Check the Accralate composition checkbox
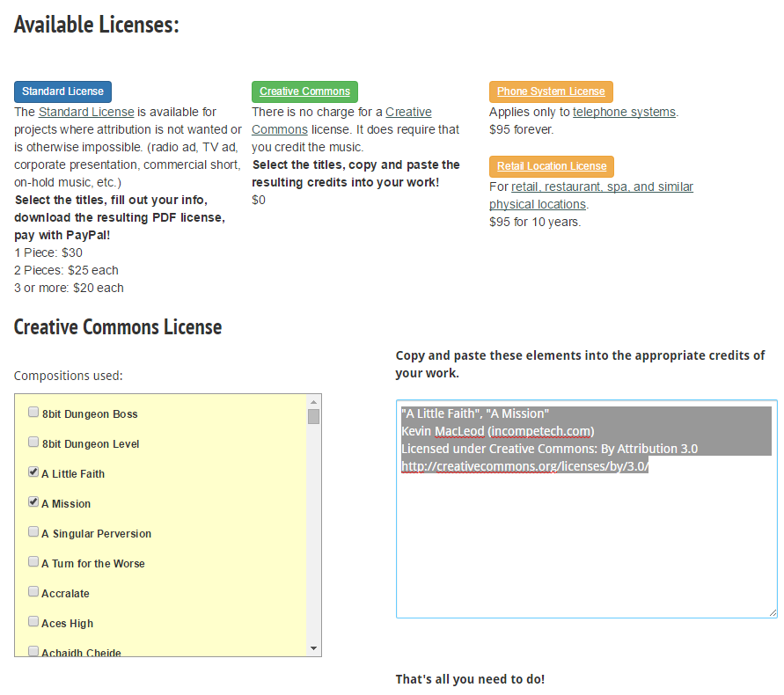Image resolution: width=784 pixels, height=695 pixels. [33, 592]
